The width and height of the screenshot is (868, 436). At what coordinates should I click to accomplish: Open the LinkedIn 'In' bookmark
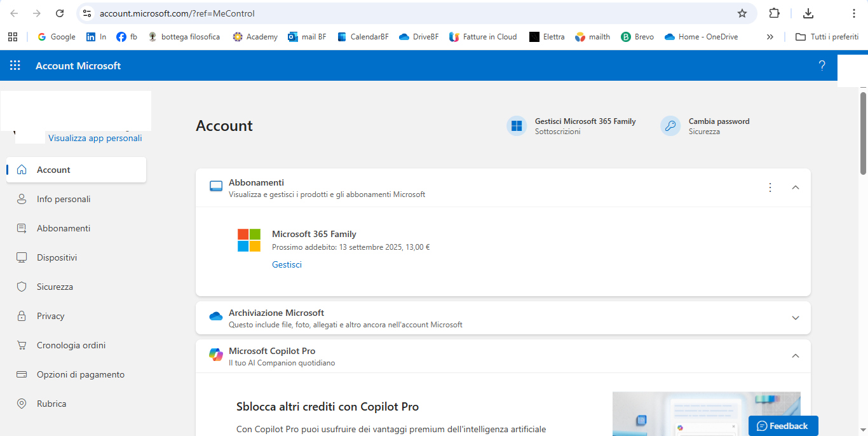(96, 37)
